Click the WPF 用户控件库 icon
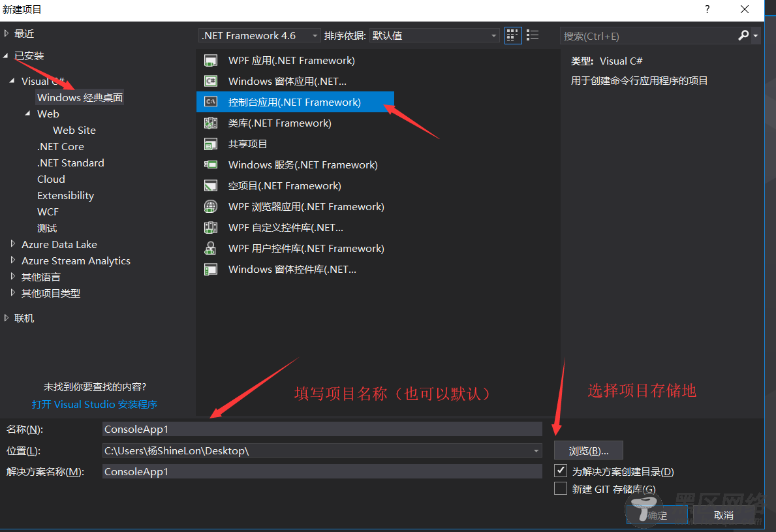The image size is (776, 532). [x=211, y=249]
